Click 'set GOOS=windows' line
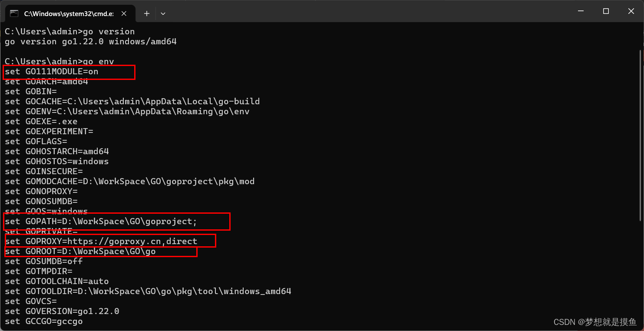The height and width of the screenshot is (331, 644). (x=46, y=211)
